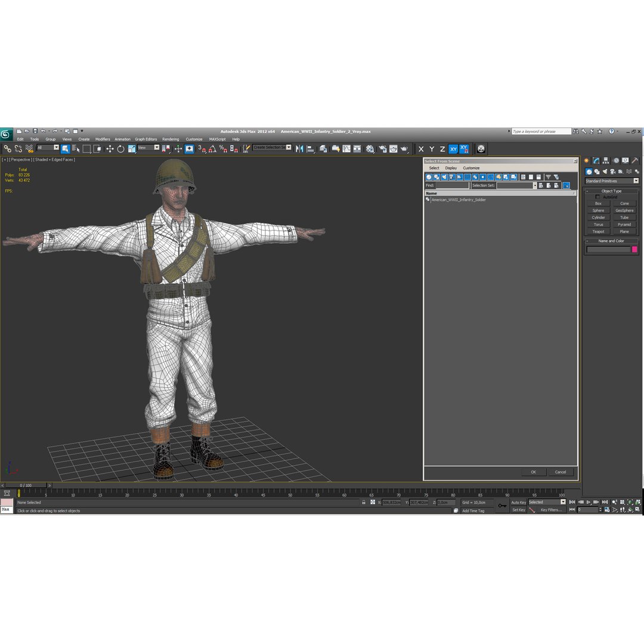Select the Select and Link tool

pyautogui.click(x=7, y=148)
